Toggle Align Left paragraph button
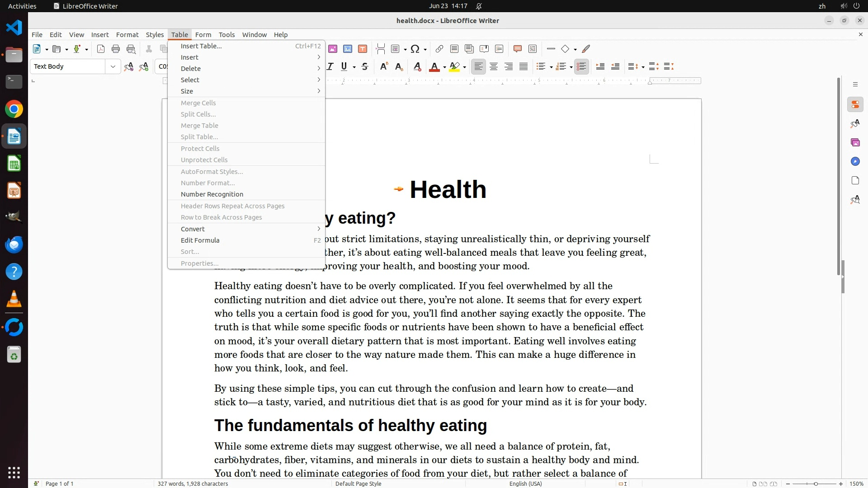 [x=478, y=67]
